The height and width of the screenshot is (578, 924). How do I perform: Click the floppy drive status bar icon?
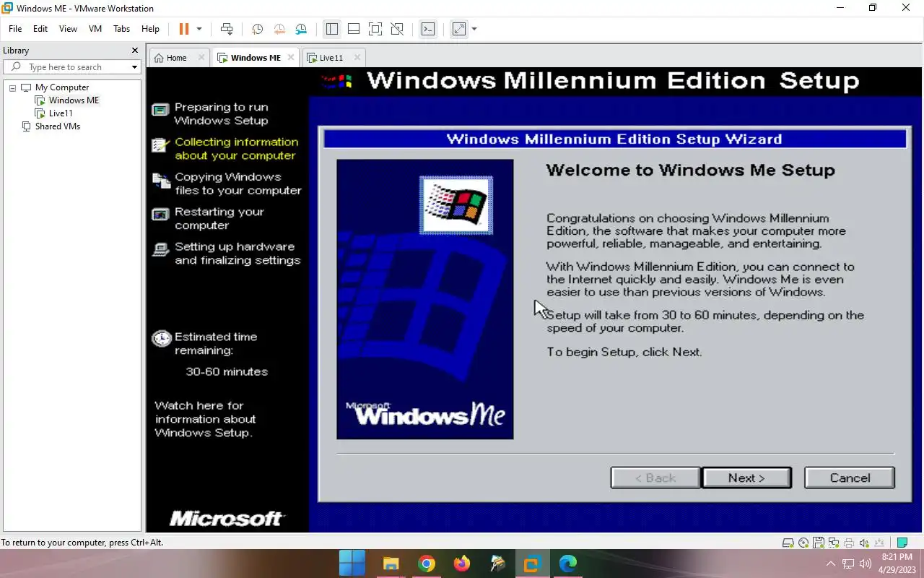[x=819, y=543]
